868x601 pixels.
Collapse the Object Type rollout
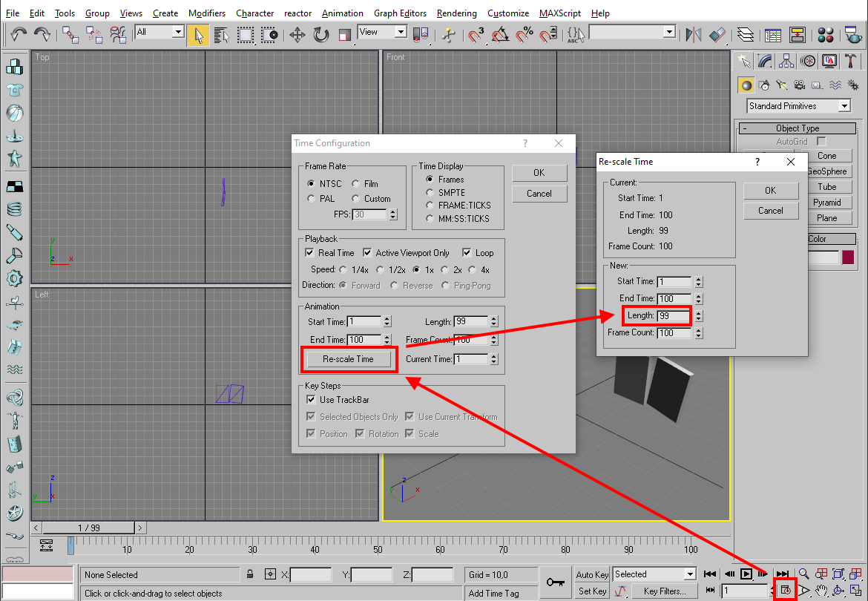coord(797,128)
